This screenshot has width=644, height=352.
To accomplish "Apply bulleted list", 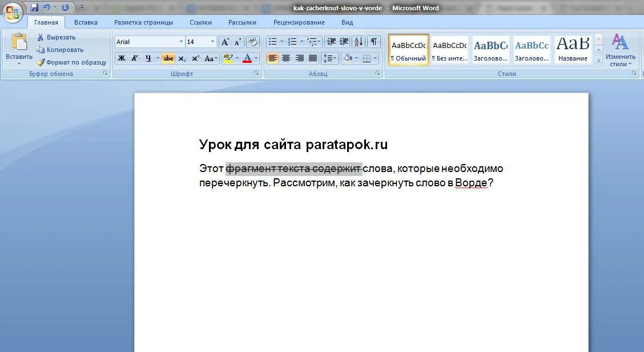I will click(x=273, y=42).
